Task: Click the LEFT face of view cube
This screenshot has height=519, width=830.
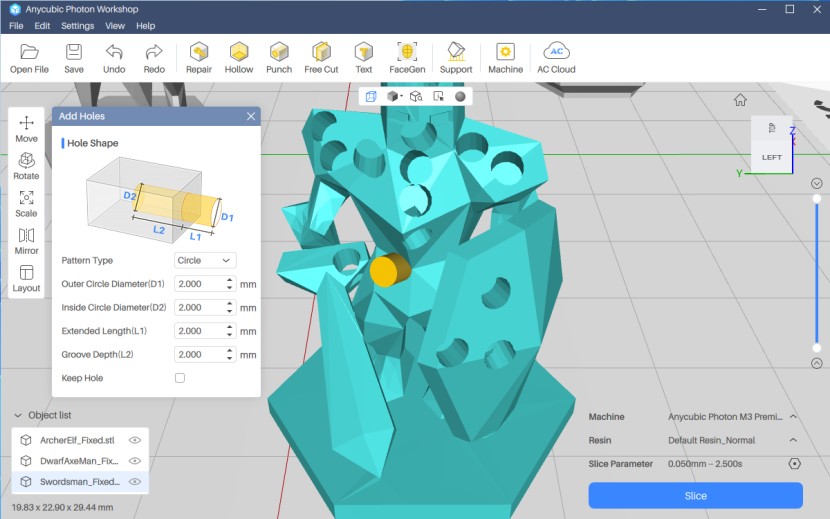Action: pos(771,157)
